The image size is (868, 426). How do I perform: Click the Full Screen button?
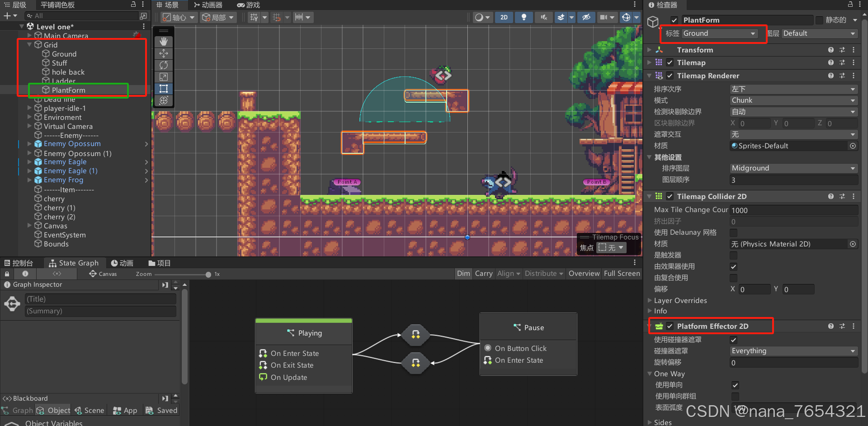622,273
